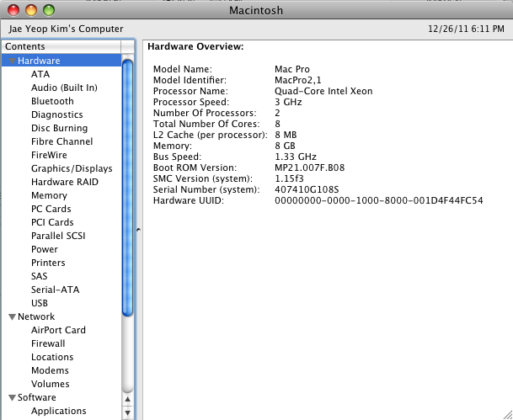Click the yellow minimize window button
Viewport: 513px width, 420px height.
(31, 11)
